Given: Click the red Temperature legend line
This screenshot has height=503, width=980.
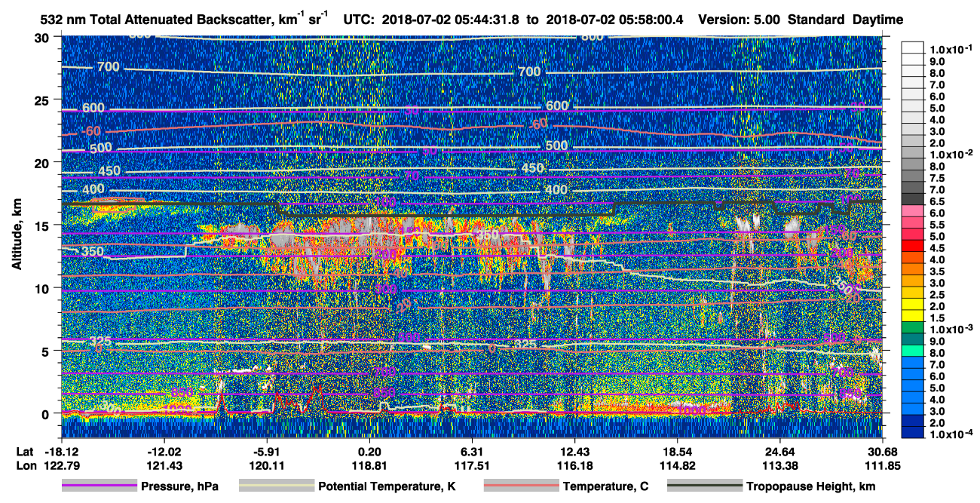Looking at the screenshot, I should pyautogui.click(x=520, y=486).
